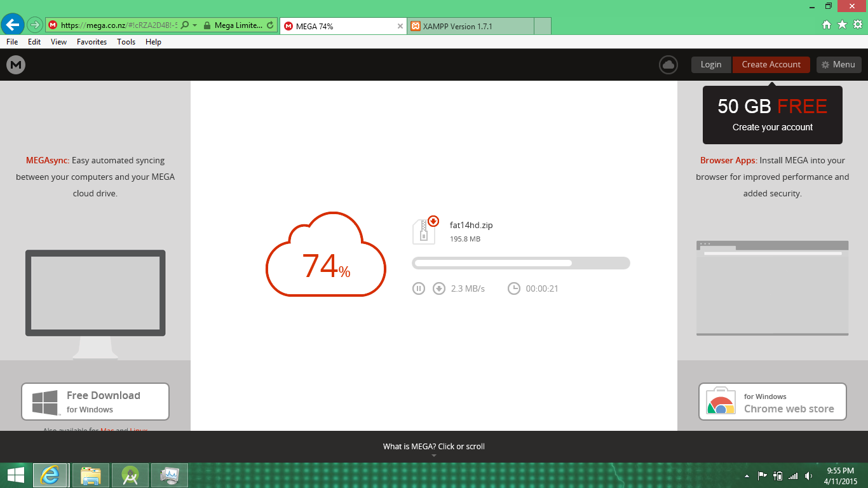Screen dimensions: 868x488
Task: Click the network signal tray icon
Action: [793, 476]
